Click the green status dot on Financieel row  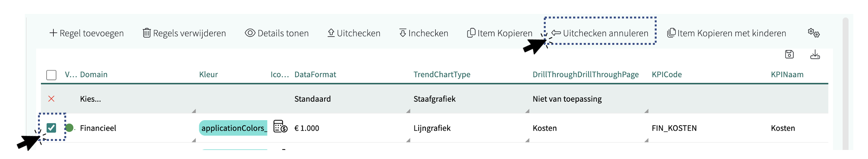tap(69, 128)
